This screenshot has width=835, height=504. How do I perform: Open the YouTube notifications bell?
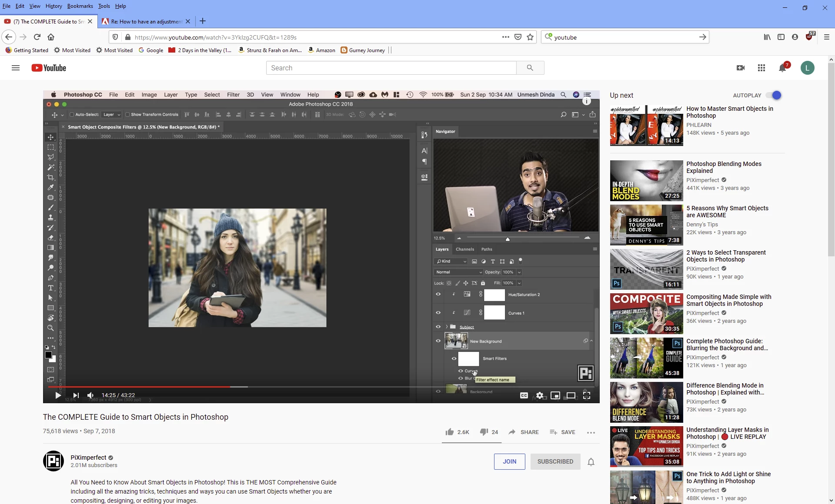click(782, 68)
